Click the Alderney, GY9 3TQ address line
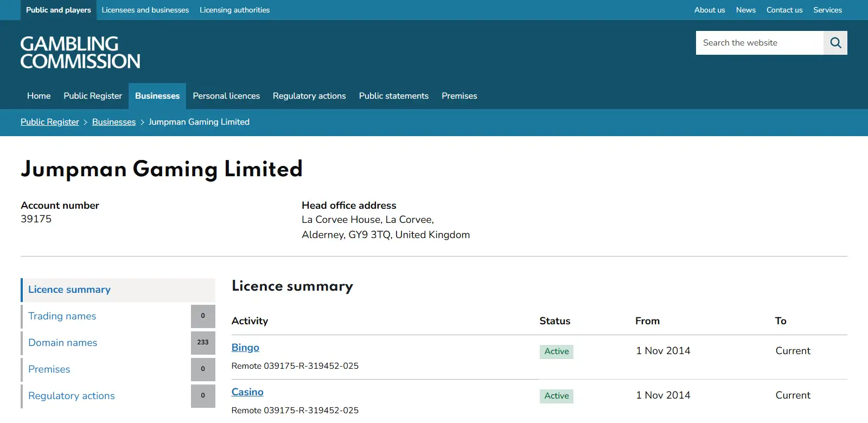Image resolution: width=868 pixels, height=423 pixels. 386,235
